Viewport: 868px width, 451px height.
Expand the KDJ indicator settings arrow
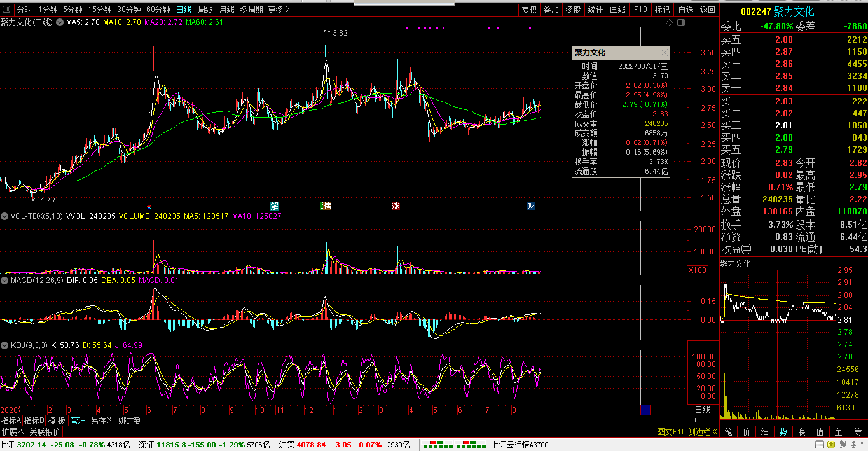[x=5, y=345]
